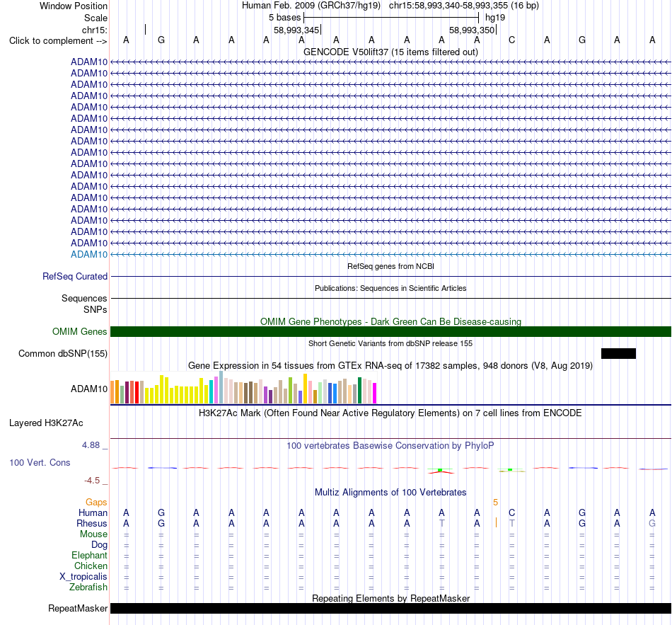The image size is (672, 625).
Task: Open '100 vertebrates Basewise Conservation by PhyloP' title
Action: 390,446
